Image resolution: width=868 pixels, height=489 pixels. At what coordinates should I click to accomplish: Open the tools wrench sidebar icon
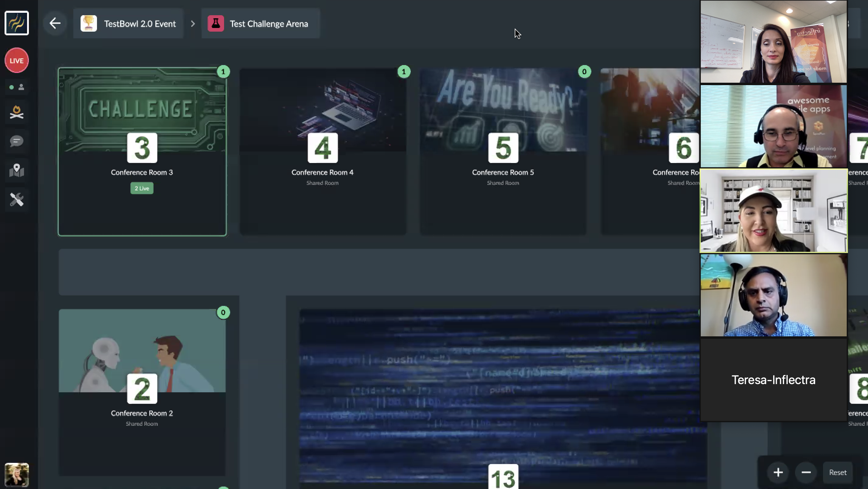coord(16,199)
